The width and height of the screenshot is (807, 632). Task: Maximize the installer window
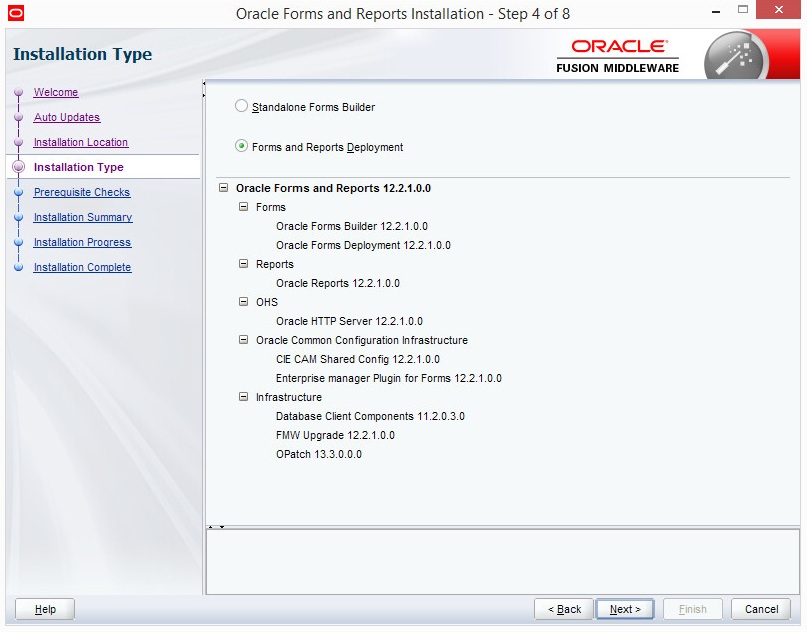tap(743, 9)
